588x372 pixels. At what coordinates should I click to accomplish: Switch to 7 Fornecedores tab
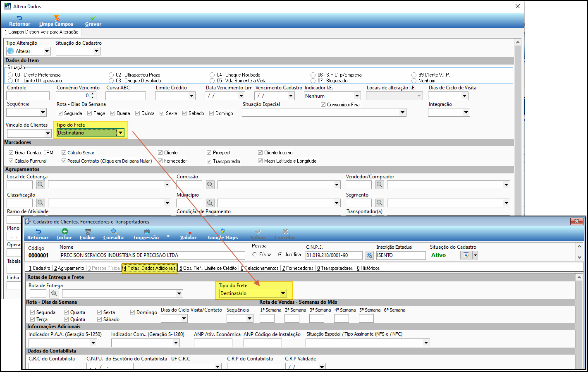tap(298, 268)
